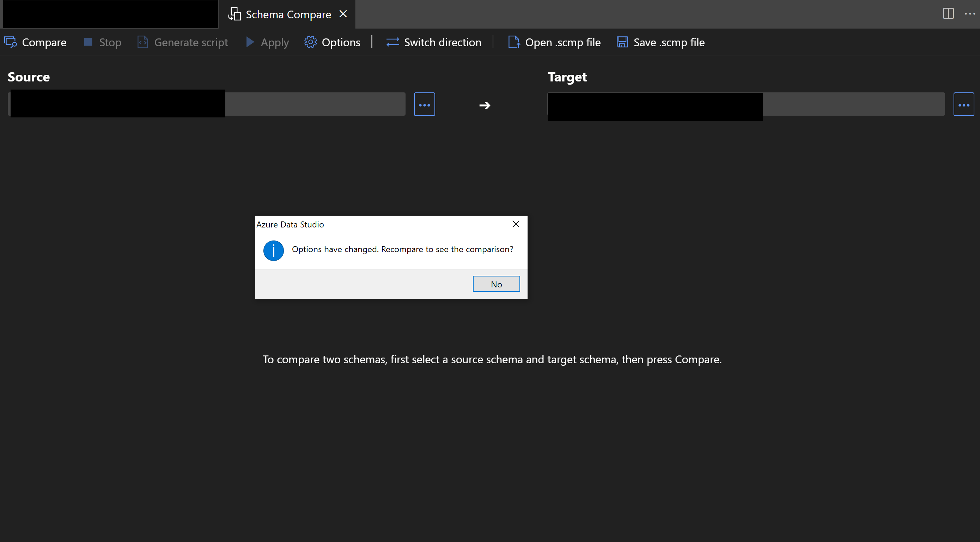Screen dimensions: 980x542
Task: Open the more actions ellipsis top right
Action: point(969,14)
